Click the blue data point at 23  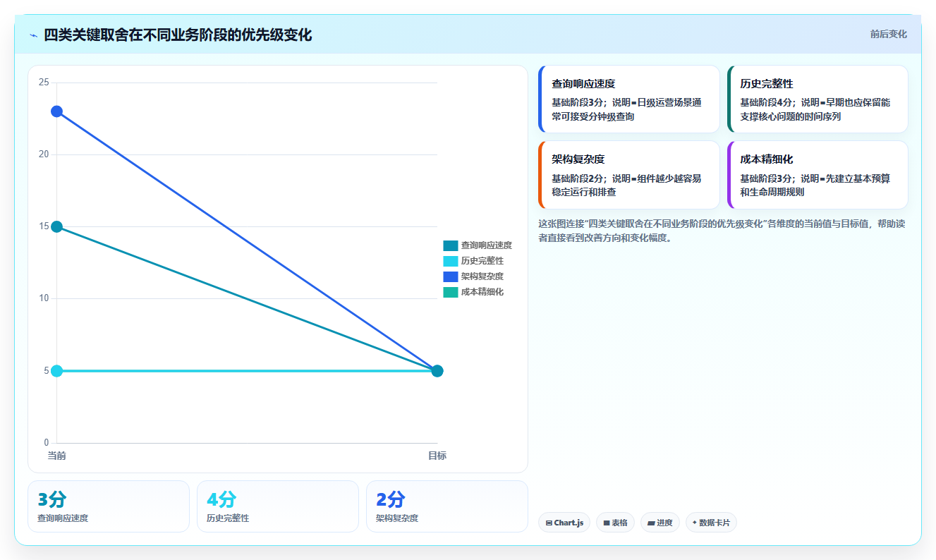pos(56,111)
